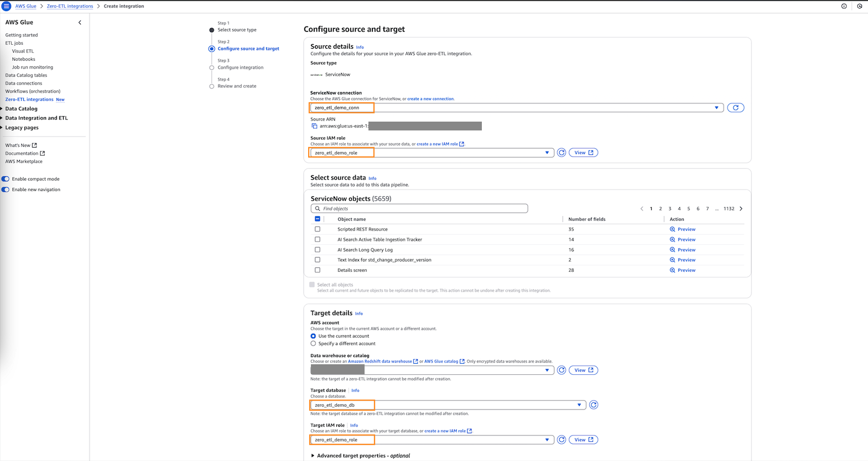Screen dimensions: 868x461
Task: Select the Specify a different account option
Action: click(313, 344)
